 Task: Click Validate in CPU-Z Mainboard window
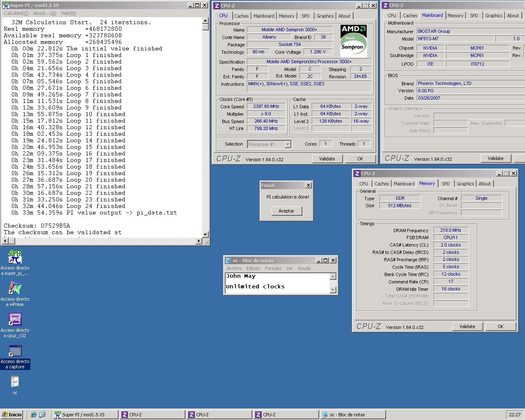tap(495, 158)
